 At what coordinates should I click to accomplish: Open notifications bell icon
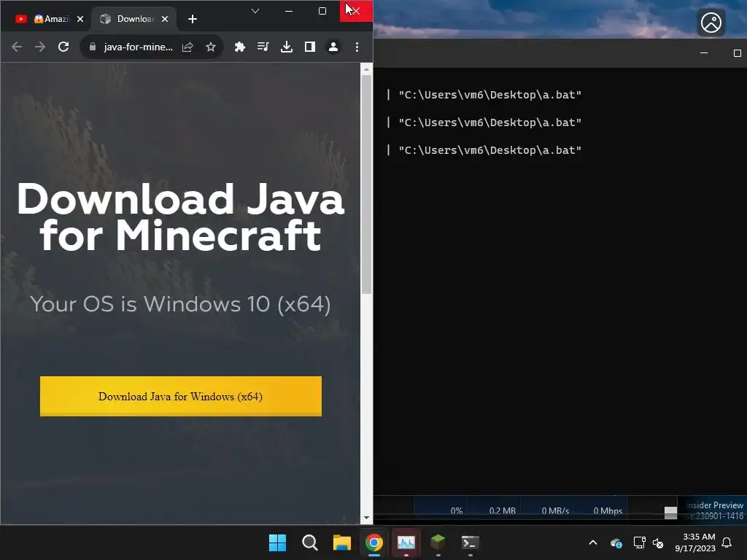click(727, 542)
